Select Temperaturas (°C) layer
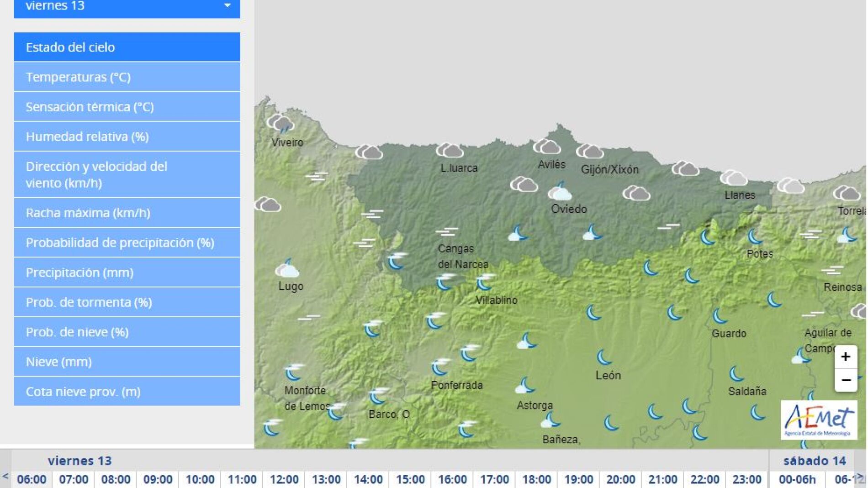The image size is (868, 488). click(127, 77)
